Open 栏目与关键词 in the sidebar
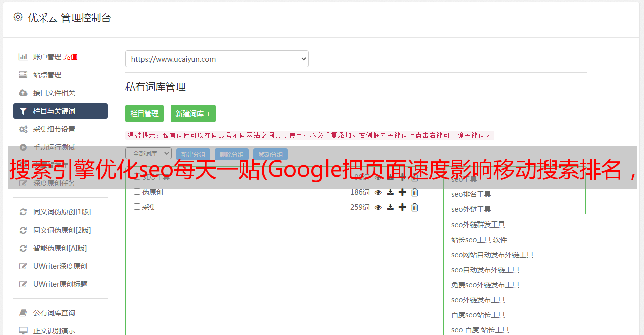 60,111
